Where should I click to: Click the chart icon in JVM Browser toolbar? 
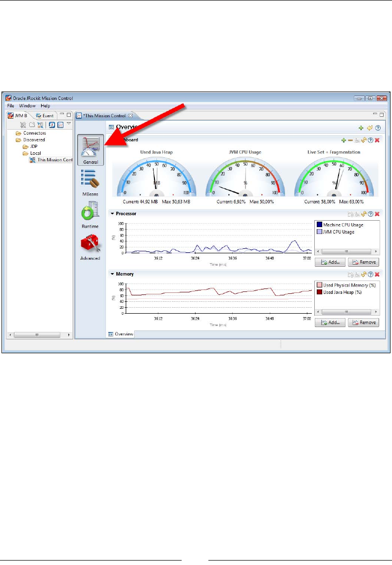pos(60,125)
